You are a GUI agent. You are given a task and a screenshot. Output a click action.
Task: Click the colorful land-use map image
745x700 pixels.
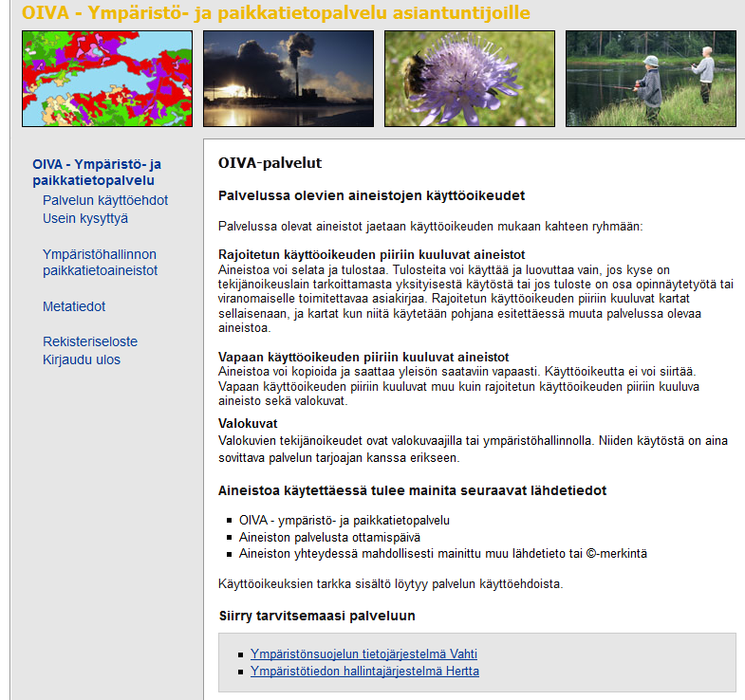click(x=107, y=79)
